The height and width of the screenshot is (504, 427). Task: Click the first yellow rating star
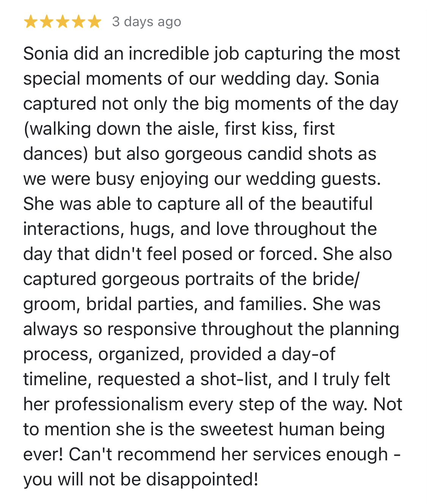point(31,22)
